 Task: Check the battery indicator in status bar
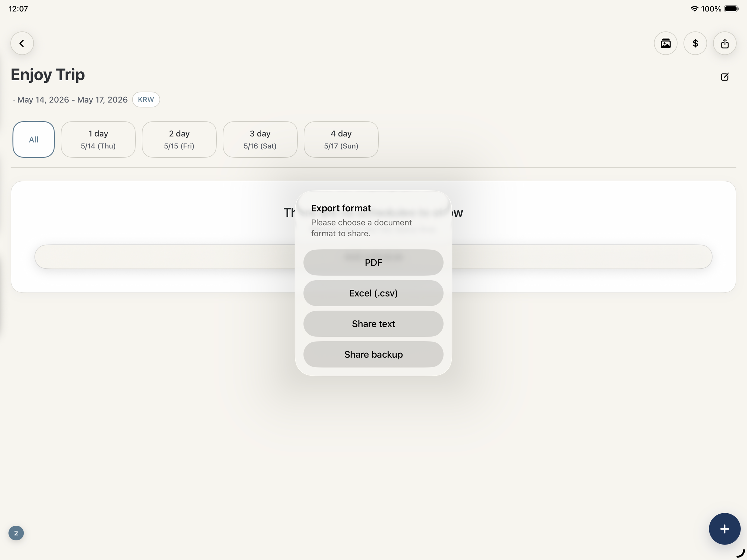[731, 9]
